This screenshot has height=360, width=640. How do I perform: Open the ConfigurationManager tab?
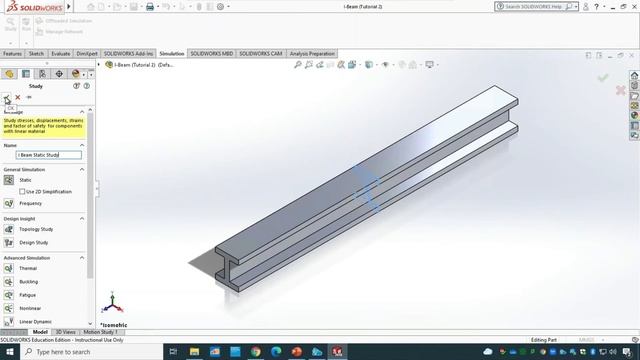(42, 74)
